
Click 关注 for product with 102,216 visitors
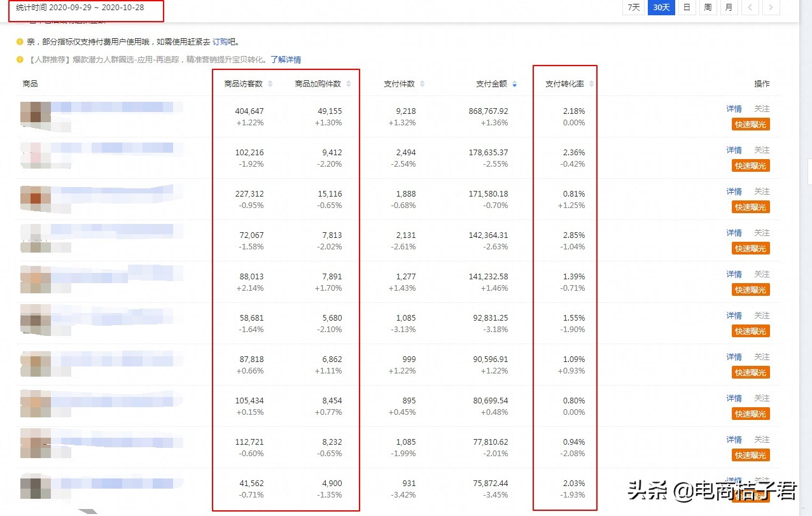[x=762, y=150]
